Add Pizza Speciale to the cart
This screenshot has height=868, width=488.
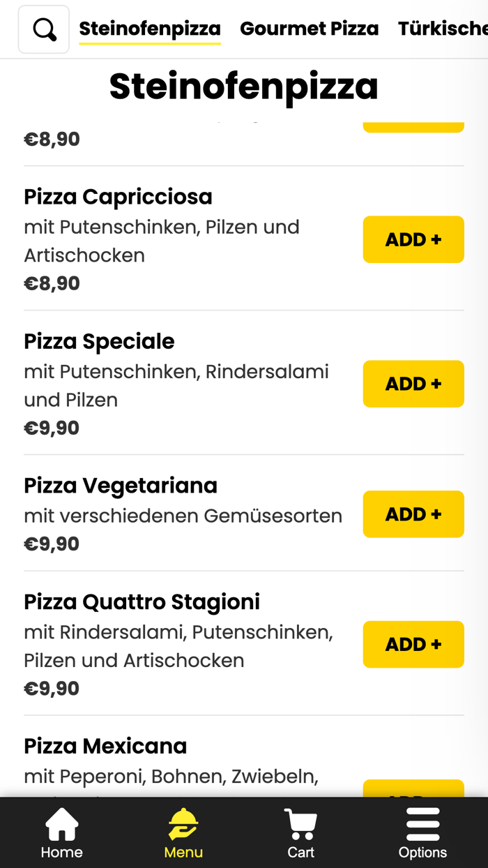(x=413, y=384)
